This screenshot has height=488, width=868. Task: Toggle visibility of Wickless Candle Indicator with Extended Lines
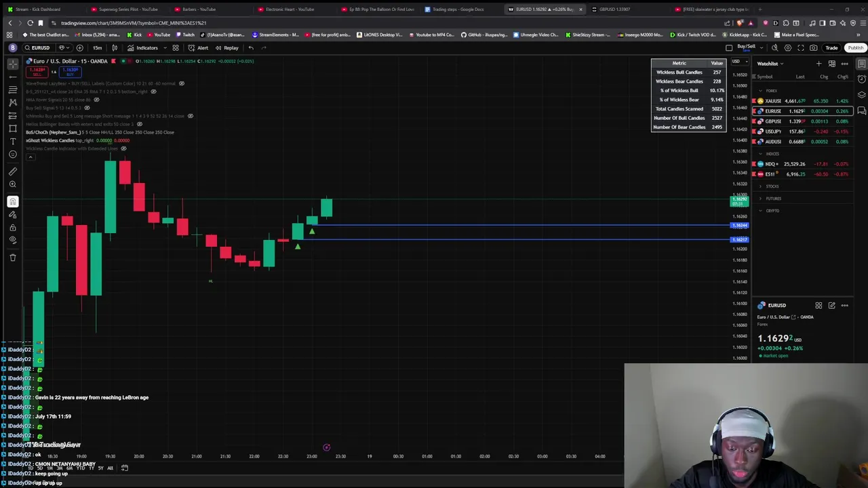[x=123, y=148]
